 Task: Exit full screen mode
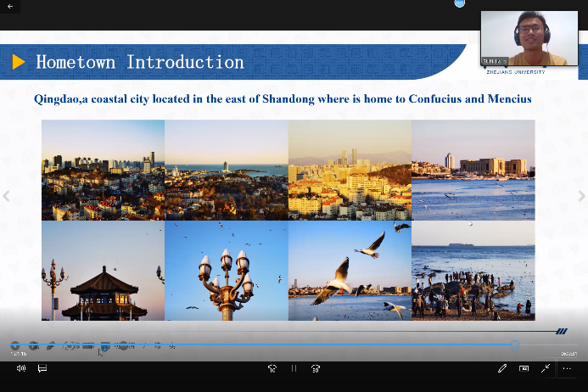[546, 368]
